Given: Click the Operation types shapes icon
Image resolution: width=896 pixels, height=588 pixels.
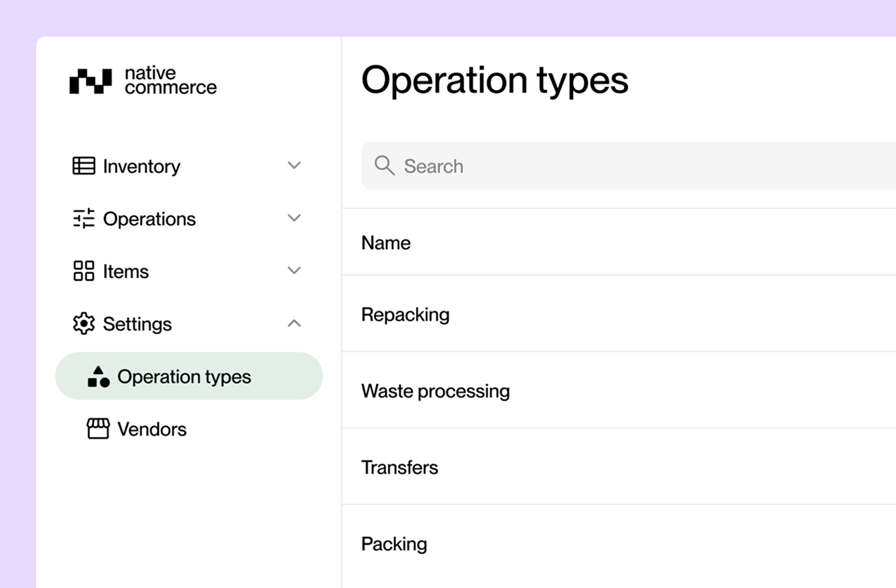Looking at the screenshot, I should tap(98, 376).
